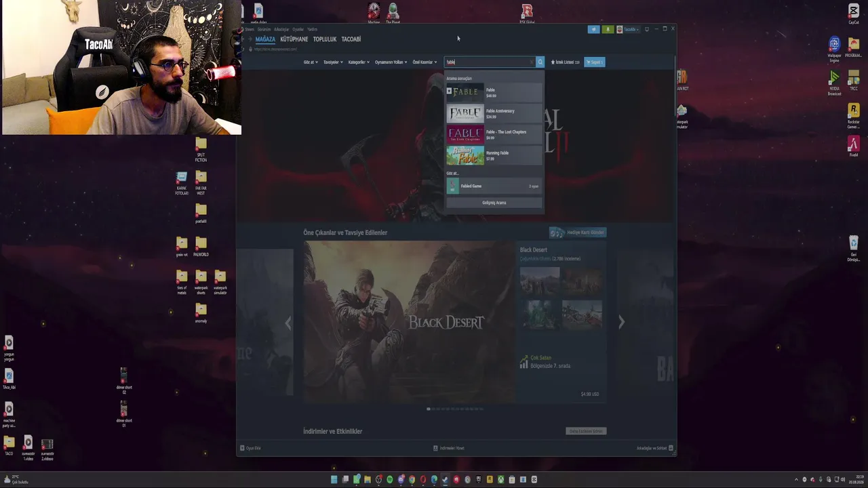Open File Explorer from the taskbar
Screen dimensions: 868x488
click(368, 480)
